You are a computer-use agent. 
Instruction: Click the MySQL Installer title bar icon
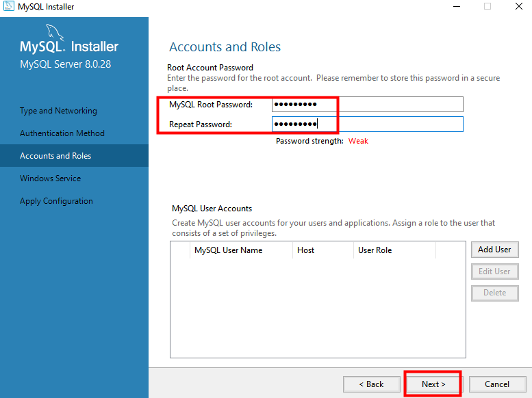pos(8,6)
